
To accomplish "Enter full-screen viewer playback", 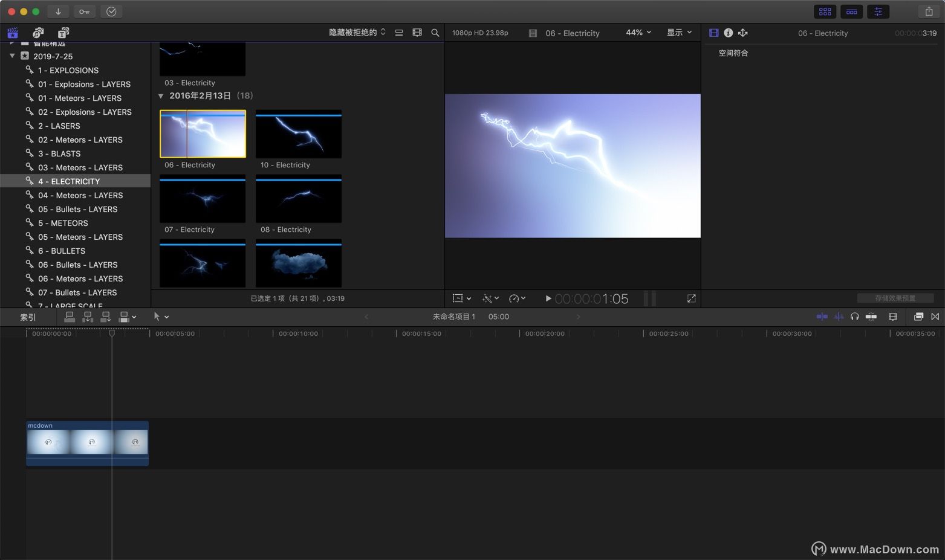I will [692, 298].
